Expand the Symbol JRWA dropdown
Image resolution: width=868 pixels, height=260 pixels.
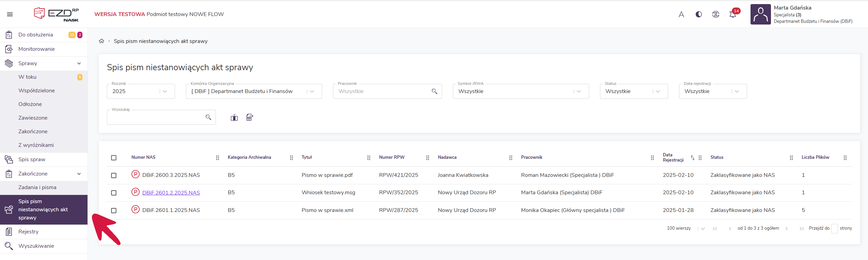(x=520, y=91)
